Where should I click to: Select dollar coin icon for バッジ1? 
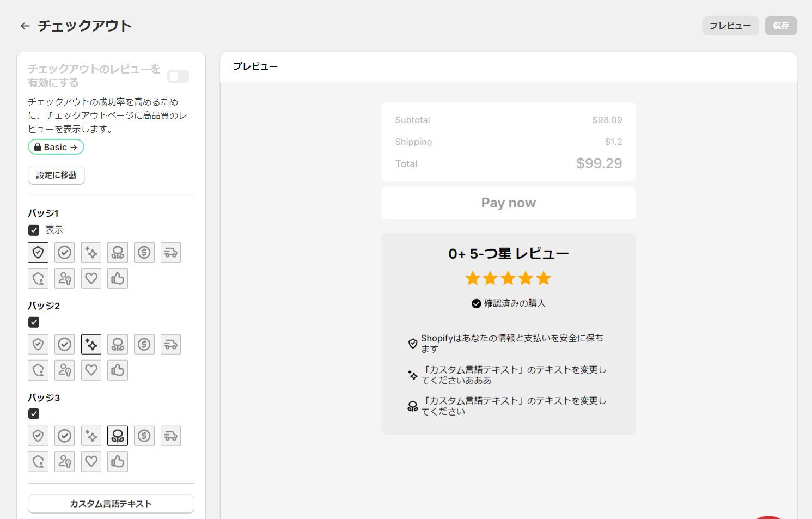144,252
